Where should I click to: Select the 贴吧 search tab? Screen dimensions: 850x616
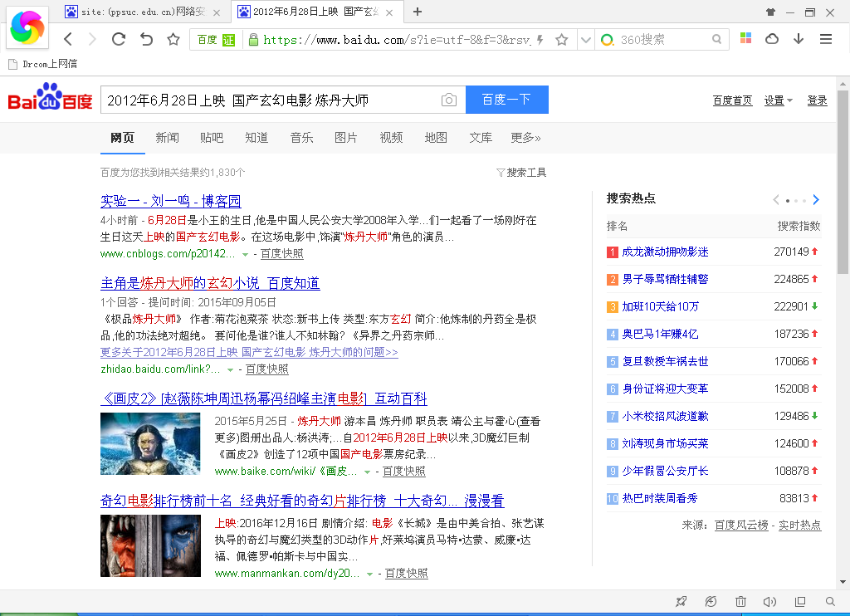pos(212,138)
